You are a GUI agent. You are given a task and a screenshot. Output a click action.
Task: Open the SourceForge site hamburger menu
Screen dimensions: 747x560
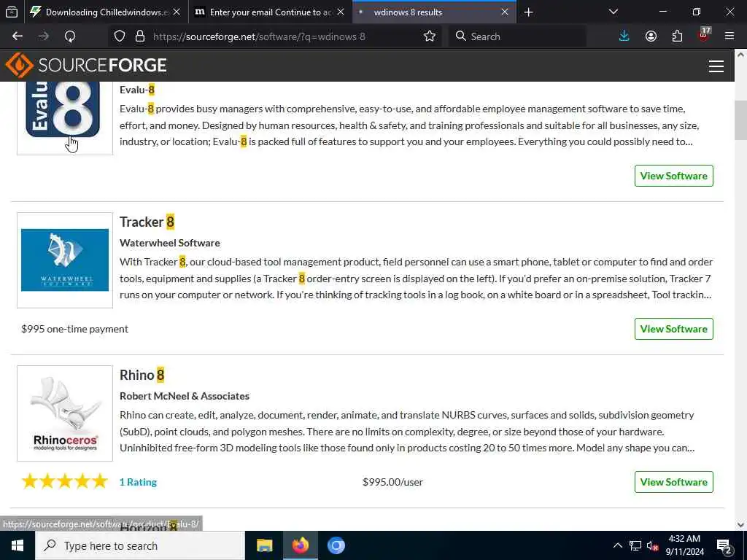716,66
